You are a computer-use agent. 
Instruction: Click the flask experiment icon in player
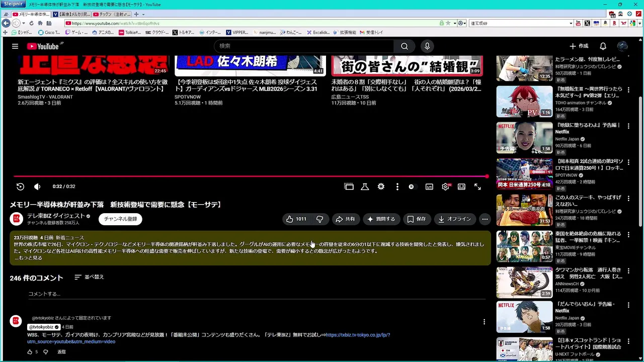tap(365, 187)
